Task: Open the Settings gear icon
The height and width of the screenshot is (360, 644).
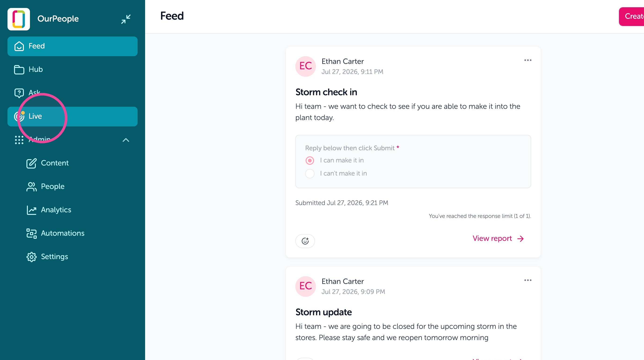Action: (x=32, y=257)
